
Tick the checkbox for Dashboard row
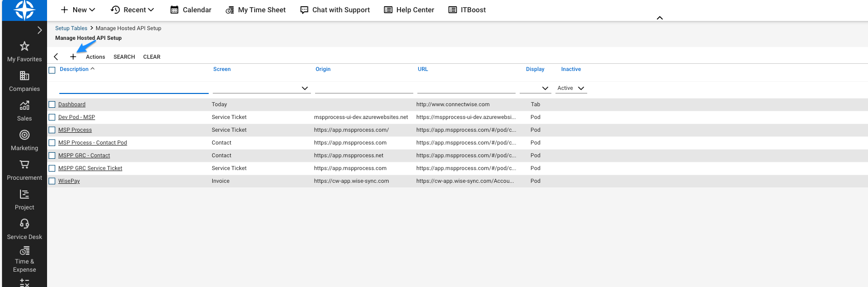tap(52, 104)
